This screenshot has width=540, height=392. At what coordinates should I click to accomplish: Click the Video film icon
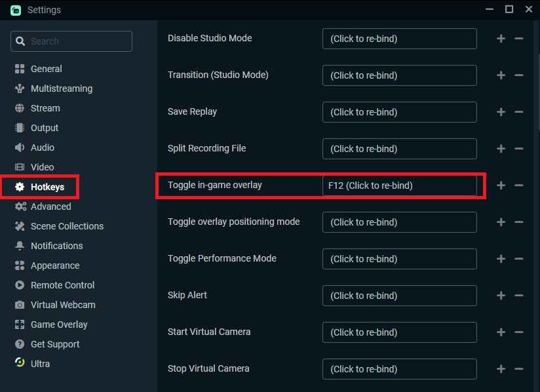coord(19,167)
